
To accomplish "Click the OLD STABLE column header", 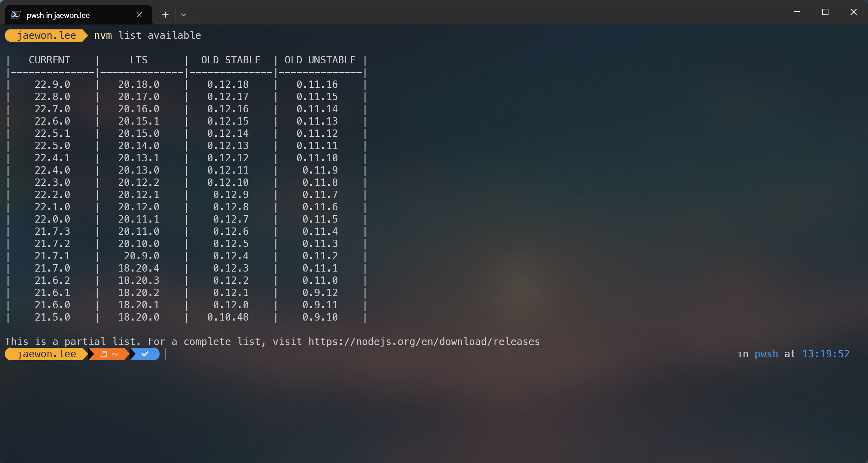I will point(231,60).
